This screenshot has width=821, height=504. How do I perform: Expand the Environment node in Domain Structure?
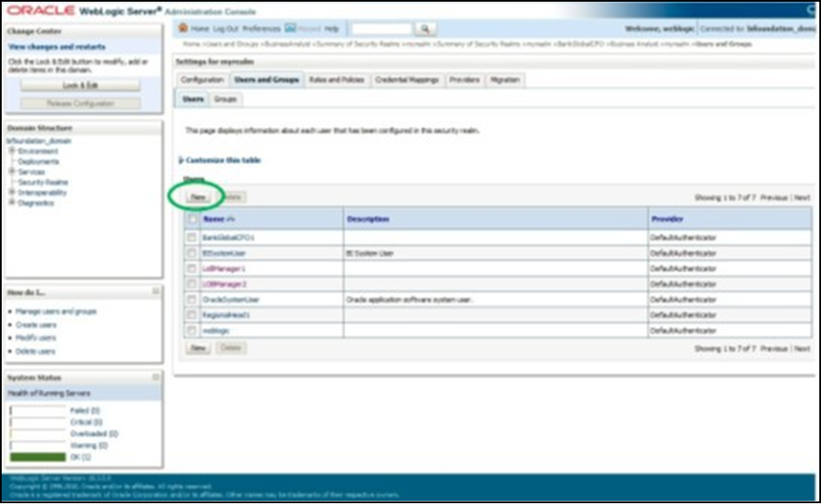pos(12,150)
